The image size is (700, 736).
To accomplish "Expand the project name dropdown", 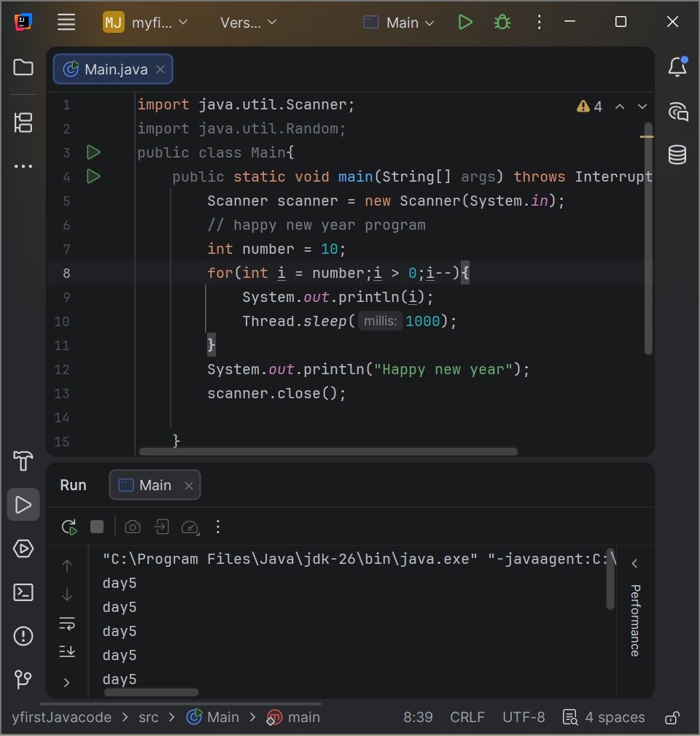I will (146, 23).
